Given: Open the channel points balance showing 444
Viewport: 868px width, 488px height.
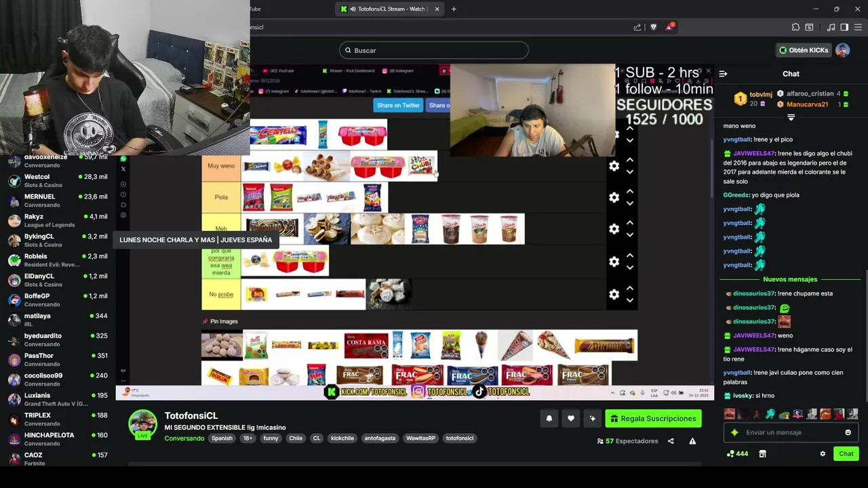Looking at the screenshot, I should tap(737, 454).
